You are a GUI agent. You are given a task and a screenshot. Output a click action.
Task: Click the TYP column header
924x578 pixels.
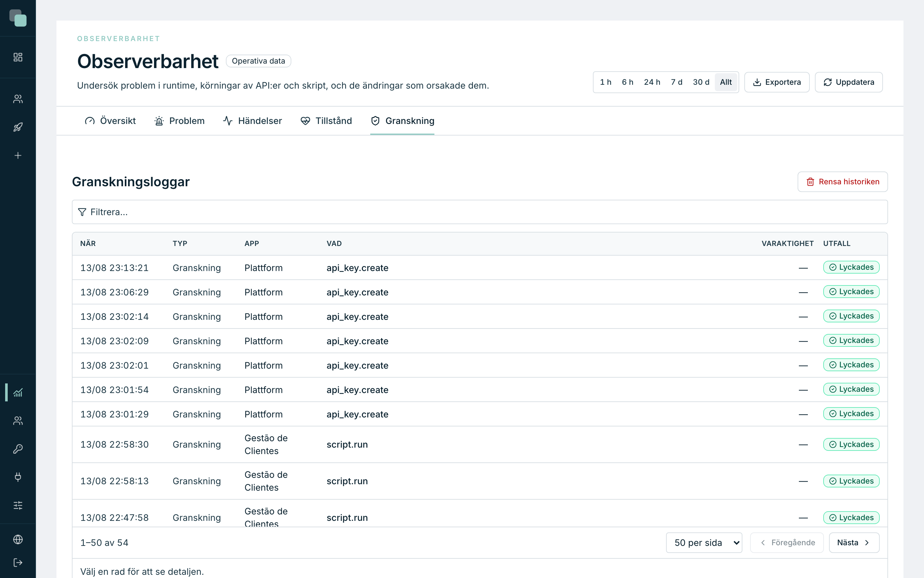pyautogui.click(x=180, y=244)
